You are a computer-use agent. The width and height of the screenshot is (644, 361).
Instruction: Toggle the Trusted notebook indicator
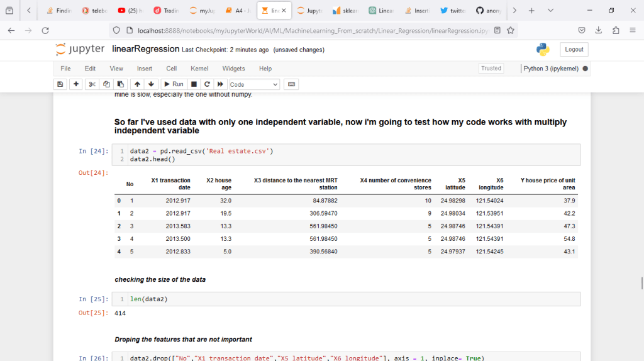tap(491, 69)
